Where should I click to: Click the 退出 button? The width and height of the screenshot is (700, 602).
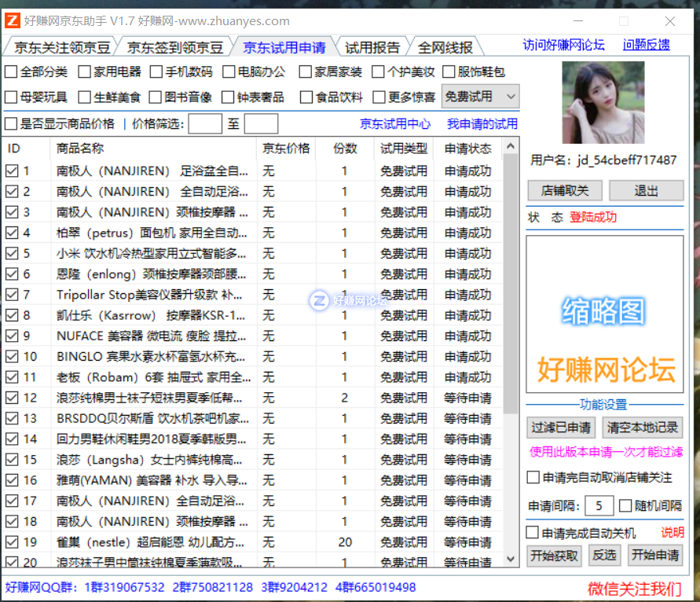click(646, 191)
